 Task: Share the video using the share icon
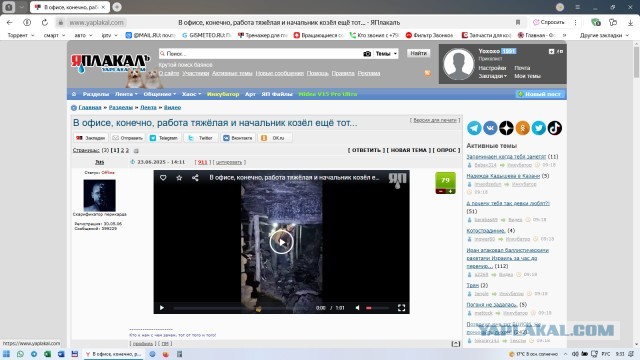tap(195, 178)
